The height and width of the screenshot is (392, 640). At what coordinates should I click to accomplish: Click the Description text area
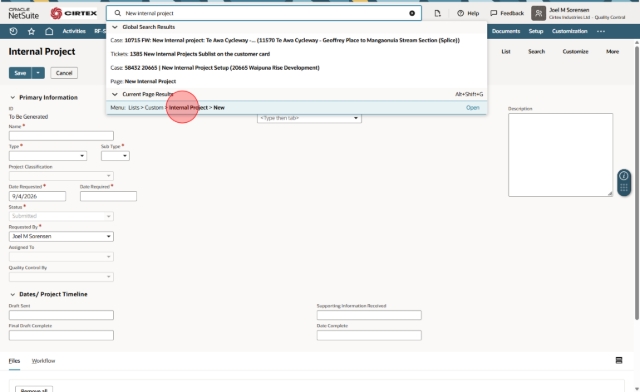[x=560, y=155]
